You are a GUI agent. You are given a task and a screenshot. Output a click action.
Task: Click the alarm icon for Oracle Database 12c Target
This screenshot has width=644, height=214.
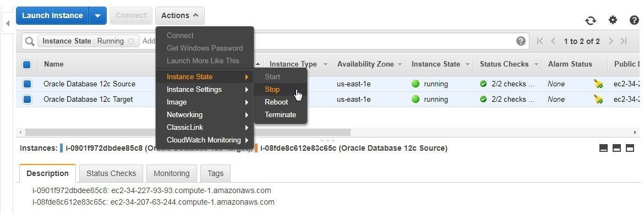point(598,99)
